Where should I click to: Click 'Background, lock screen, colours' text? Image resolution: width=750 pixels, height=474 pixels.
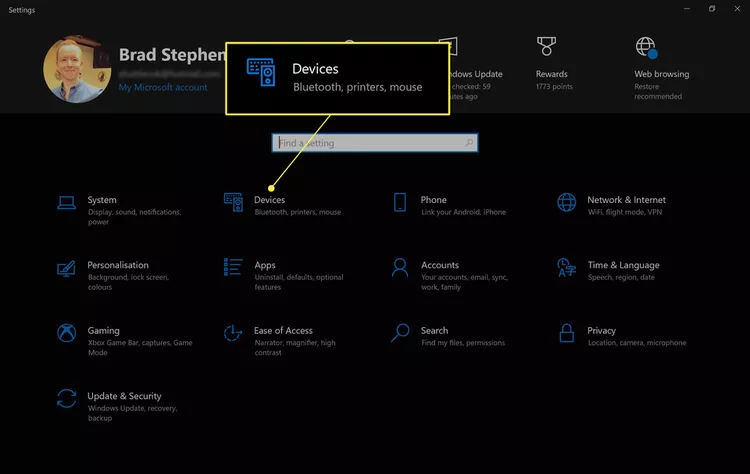tap(128, 282)
